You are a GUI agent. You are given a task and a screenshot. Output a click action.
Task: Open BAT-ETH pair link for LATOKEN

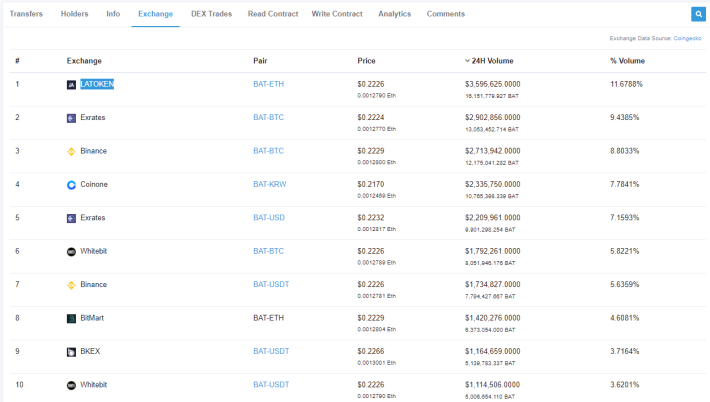point(269,84)
